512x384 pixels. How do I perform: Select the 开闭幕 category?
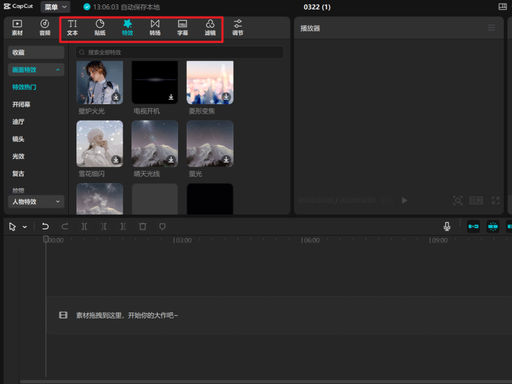21,104
